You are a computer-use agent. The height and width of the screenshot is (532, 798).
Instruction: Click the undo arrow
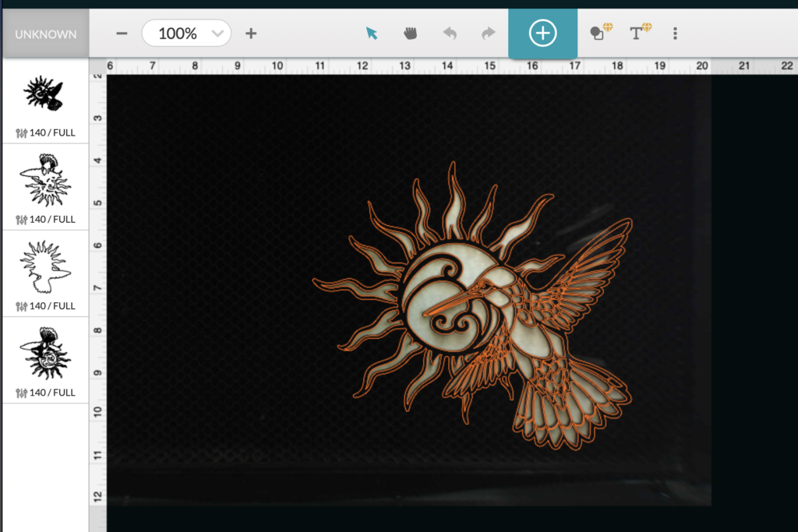(x=450, y=33)
